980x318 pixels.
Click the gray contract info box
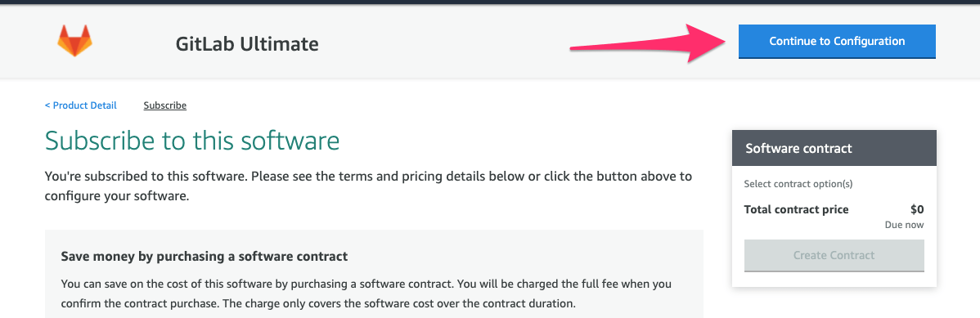pos(374,274)
